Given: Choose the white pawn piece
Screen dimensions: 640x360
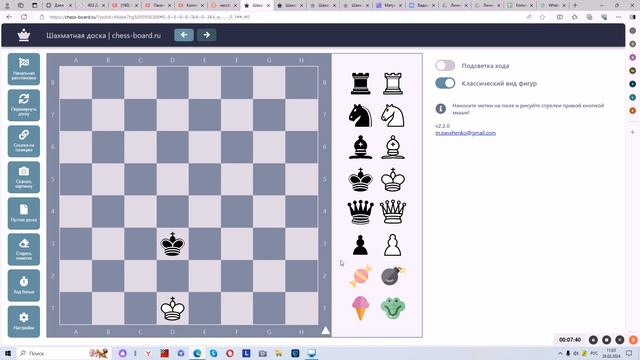Looking at the screenshot, I should point(393,245).
